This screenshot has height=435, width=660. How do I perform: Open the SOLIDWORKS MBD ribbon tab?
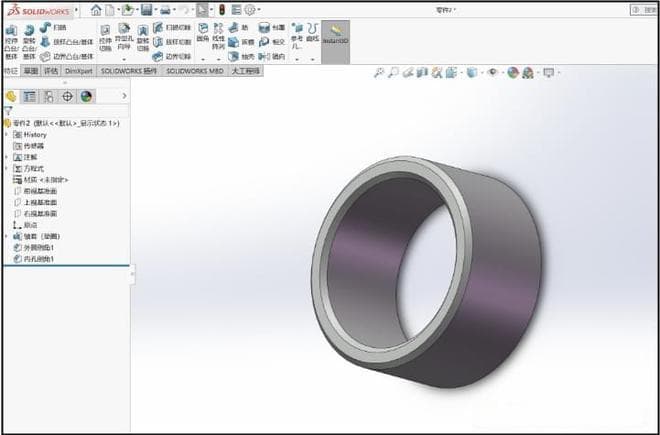pos(194,71)
